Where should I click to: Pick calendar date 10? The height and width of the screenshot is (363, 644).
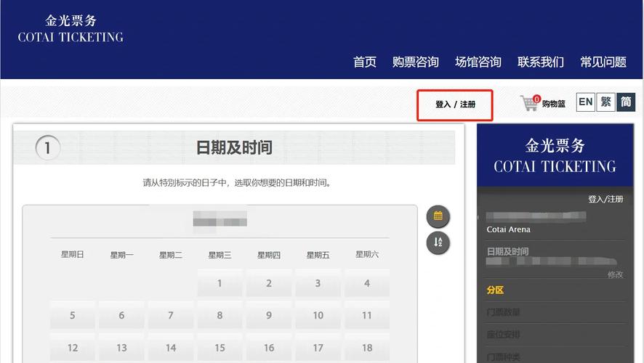click(318, 315)
